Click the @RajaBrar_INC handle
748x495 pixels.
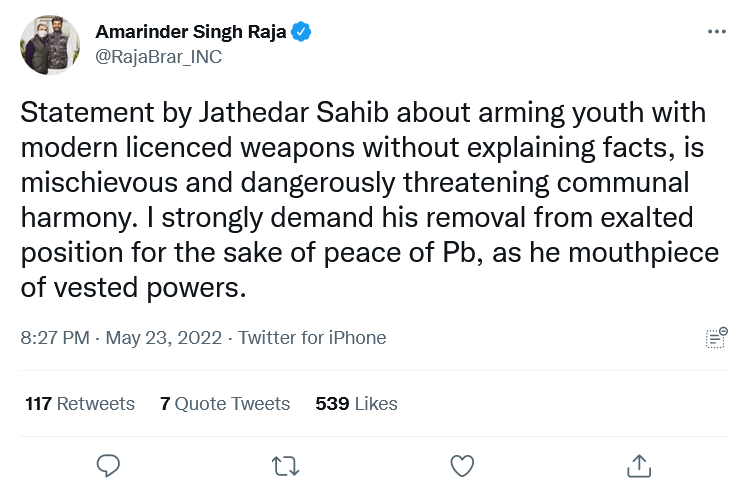click(x=158, y=57)
